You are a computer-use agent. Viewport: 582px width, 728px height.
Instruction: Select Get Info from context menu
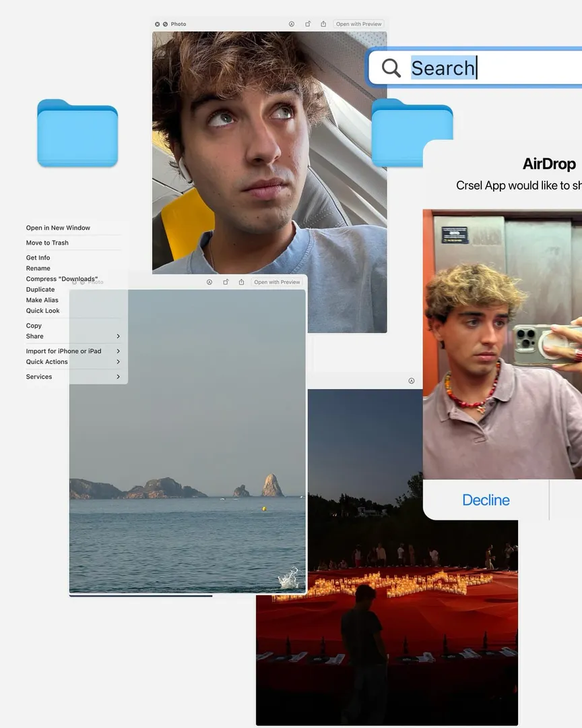[x=38, y=257]
